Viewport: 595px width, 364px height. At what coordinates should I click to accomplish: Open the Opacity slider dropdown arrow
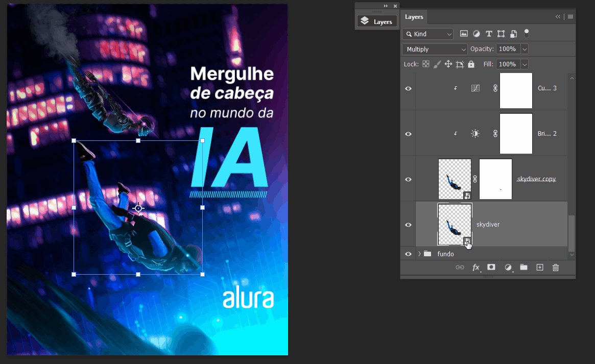[x=525, y=50]
